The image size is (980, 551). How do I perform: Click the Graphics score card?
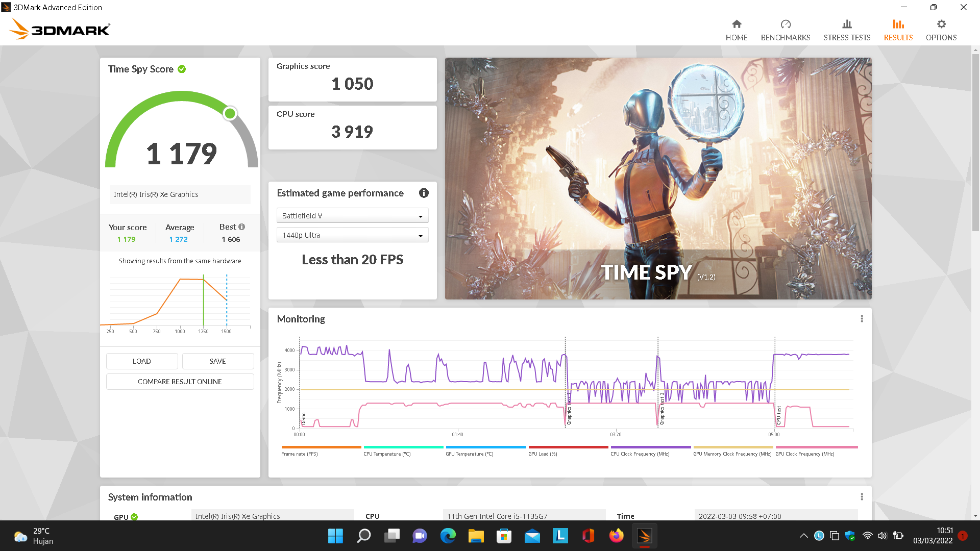[352, 80]
